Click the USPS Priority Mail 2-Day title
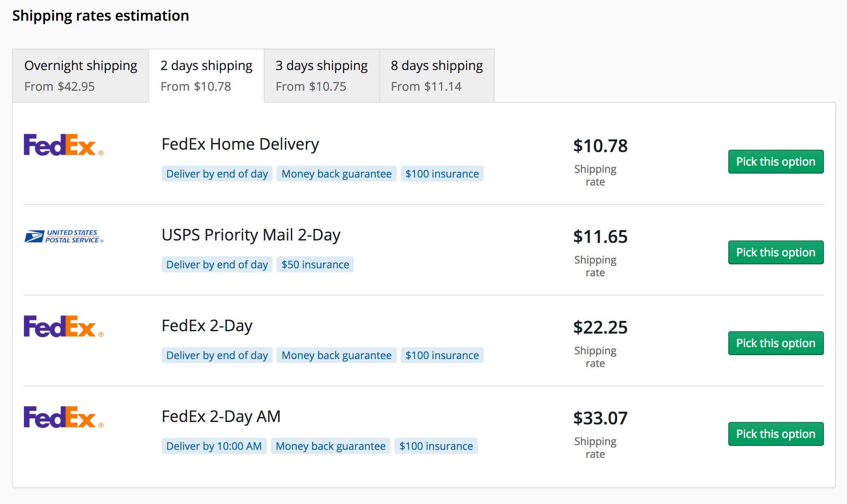 [251, 235]
